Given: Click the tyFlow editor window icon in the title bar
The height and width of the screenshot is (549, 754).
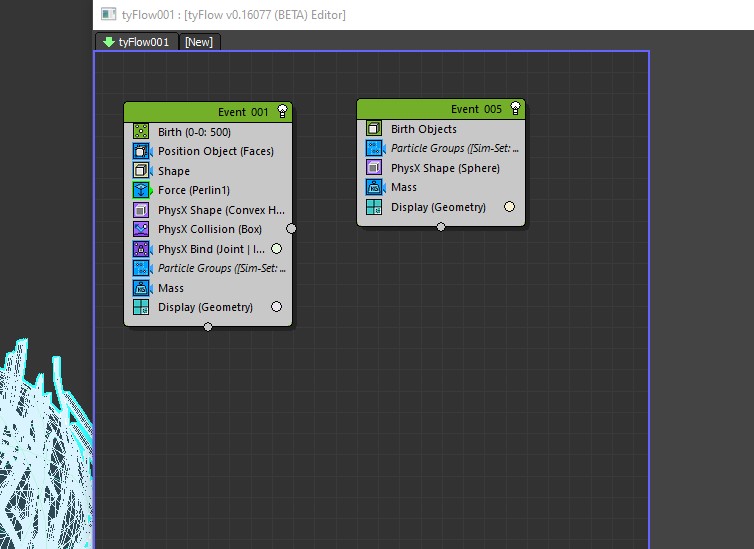Looking at the screenshot, I should (x=109, y=14).
